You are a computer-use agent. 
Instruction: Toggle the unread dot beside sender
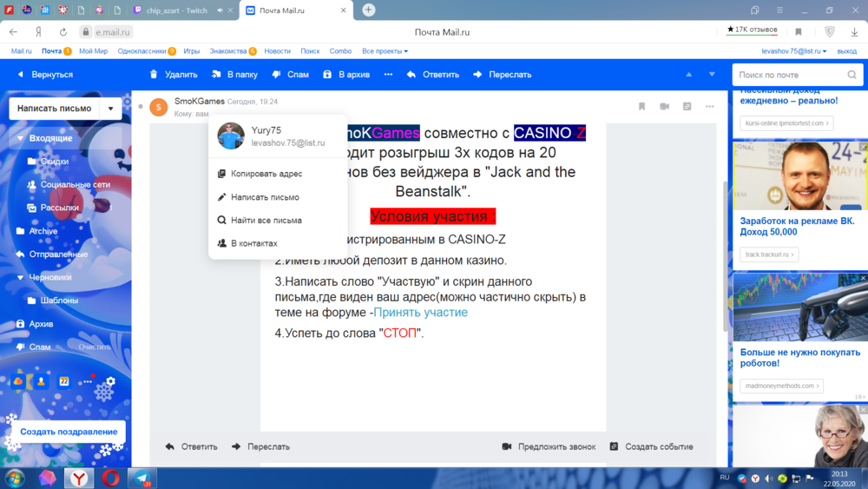point(141,106)
